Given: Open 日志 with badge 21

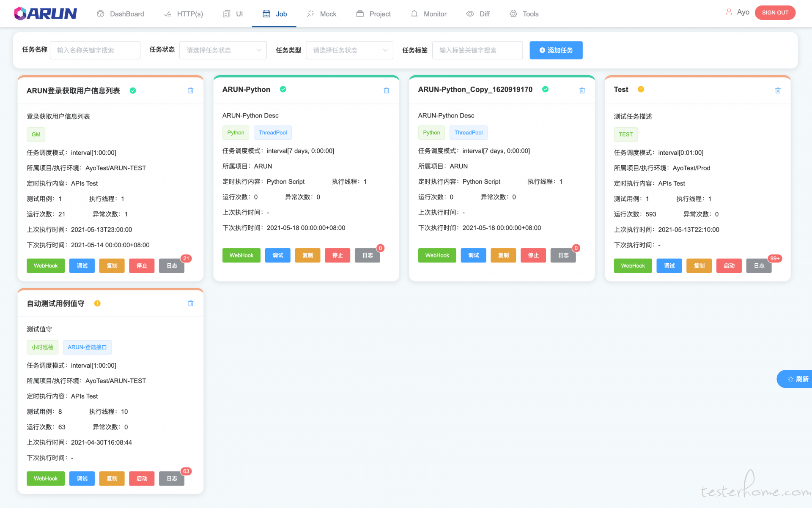Looking at the screenshot, I should click(x=172, y=266).
